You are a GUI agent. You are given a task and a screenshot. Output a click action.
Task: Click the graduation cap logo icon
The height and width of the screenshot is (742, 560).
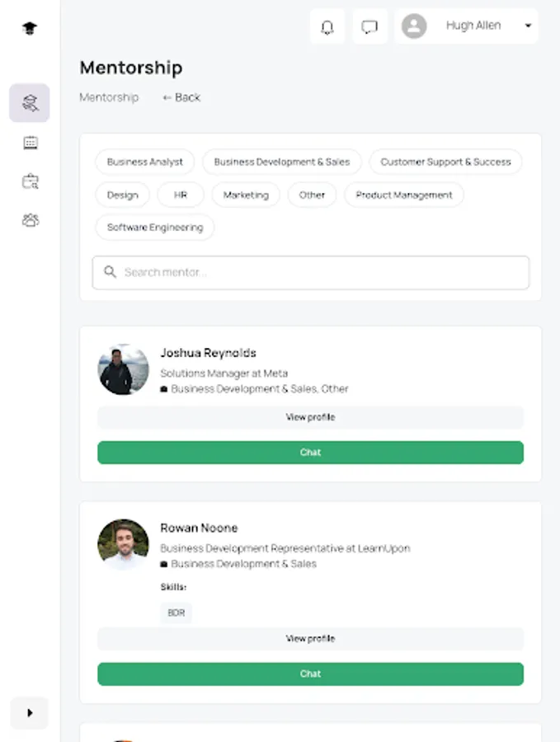(30, 28)
